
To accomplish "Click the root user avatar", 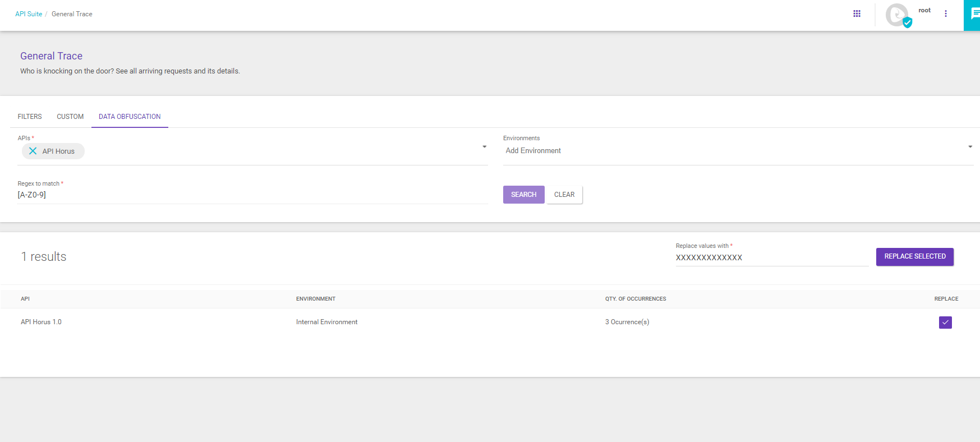I will 898,15.
